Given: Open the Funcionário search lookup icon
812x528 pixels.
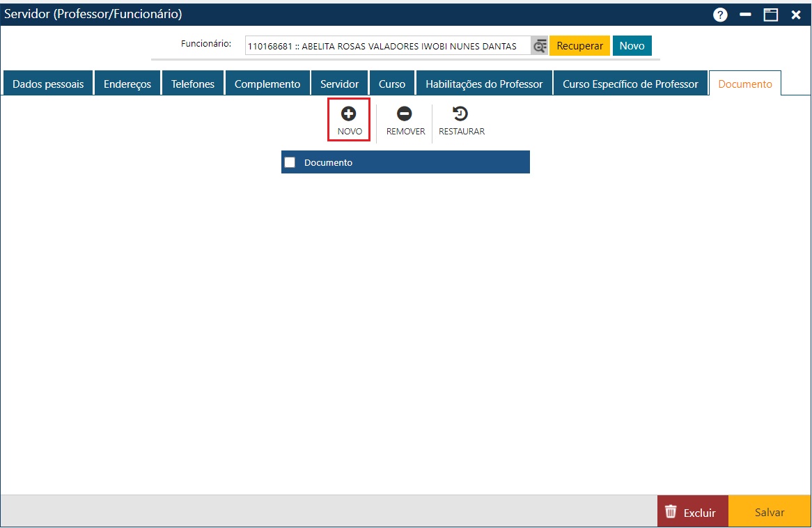Looking at the screenshot, I should (539, 46).
